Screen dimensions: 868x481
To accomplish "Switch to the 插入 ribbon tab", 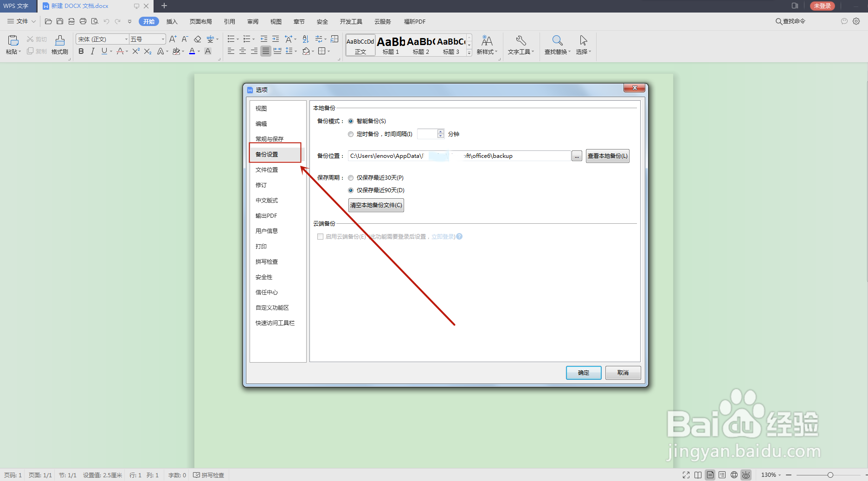I will [172, 21].
